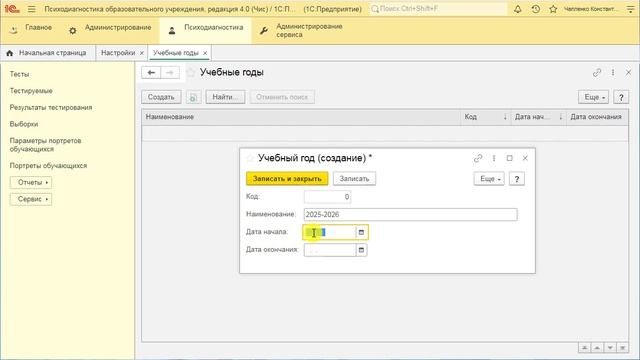Maximize the Учебный год (создание) dialog
Image resolution: width=640 pixels, height=360 pixels.
(509, 158)
